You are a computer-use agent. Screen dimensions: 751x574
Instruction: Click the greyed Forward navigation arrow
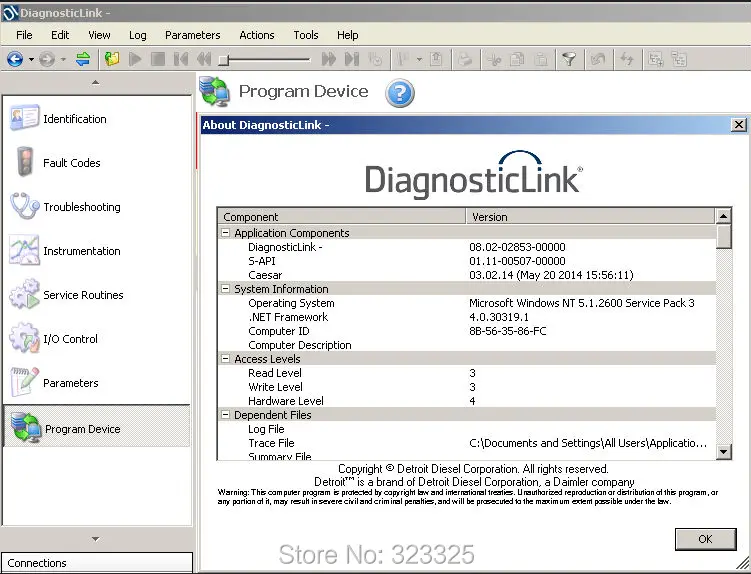[x=47, y=59]
